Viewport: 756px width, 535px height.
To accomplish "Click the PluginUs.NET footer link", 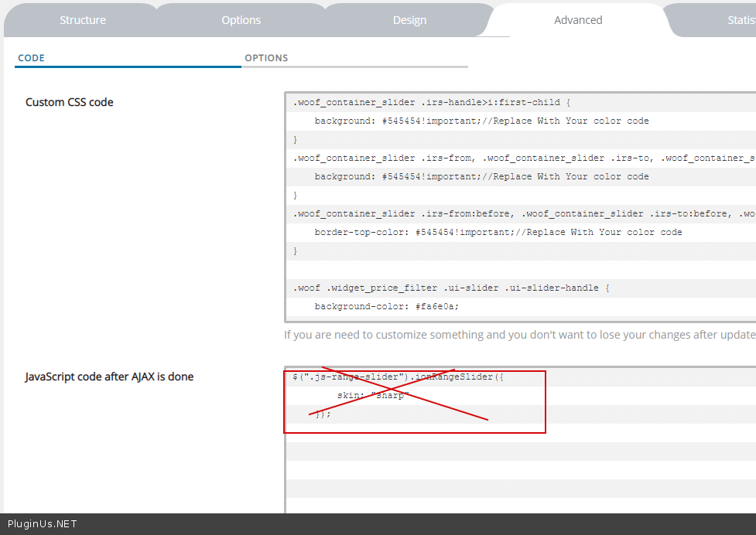I will coord(42,523).
